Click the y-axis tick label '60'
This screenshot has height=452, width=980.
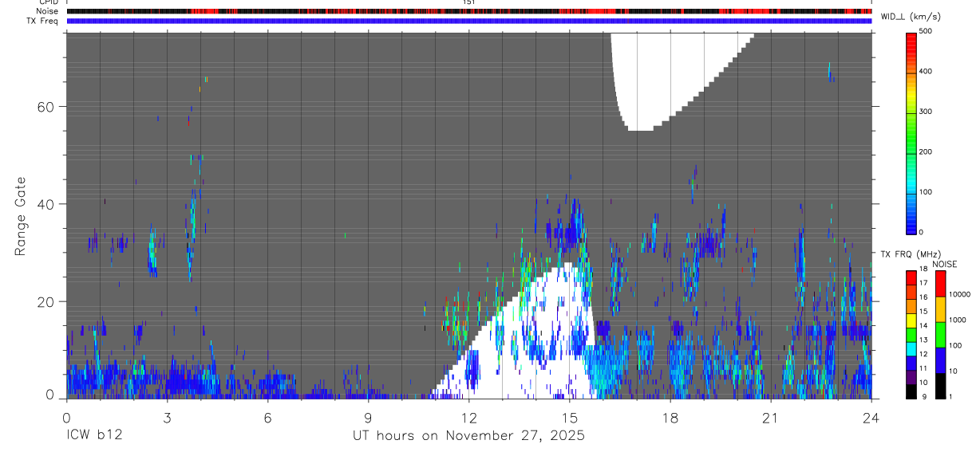(47, 106)
